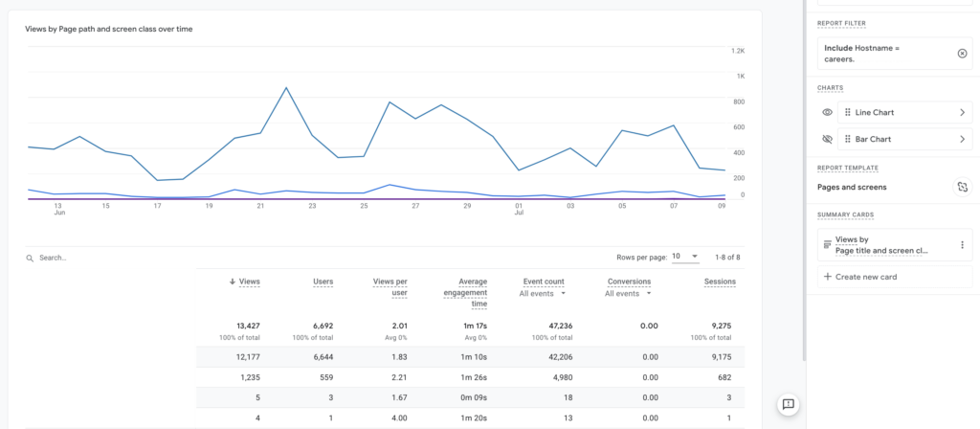Open Conversions All events dropdown
This screenshot has width=980, height=429.
coord(628,293)
